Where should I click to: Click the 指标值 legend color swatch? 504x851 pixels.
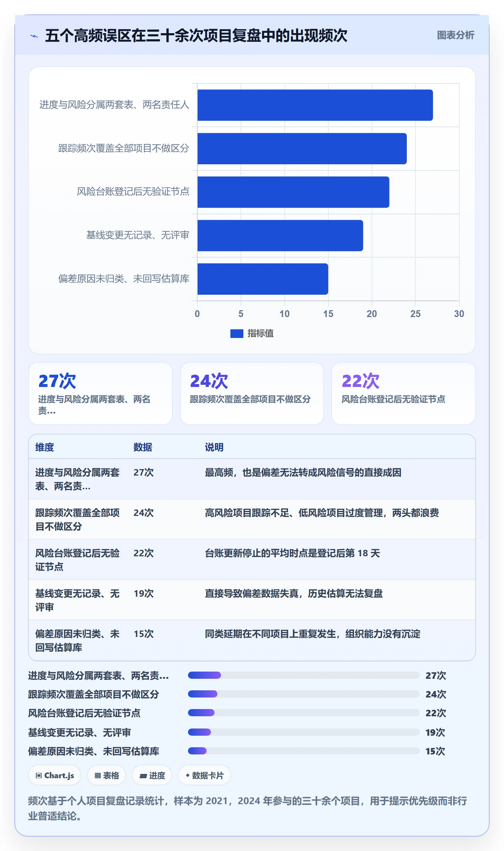237,334
